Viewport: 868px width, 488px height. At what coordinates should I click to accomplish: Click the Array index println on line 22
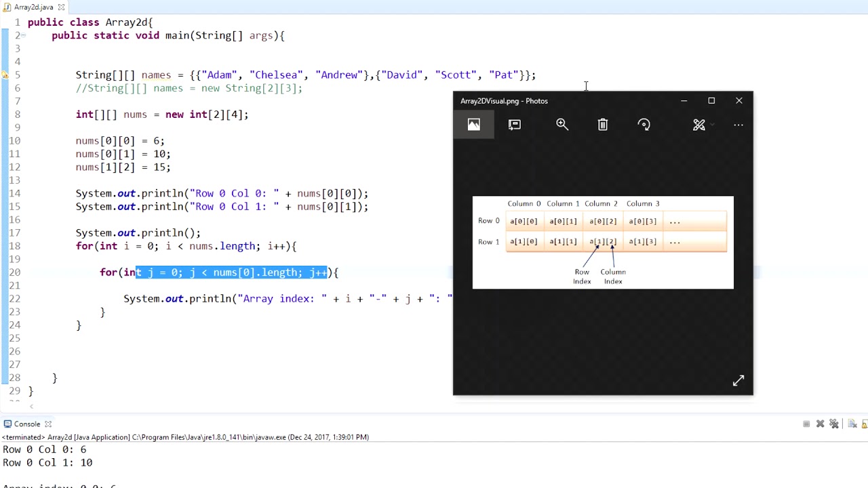coord(288,299)
